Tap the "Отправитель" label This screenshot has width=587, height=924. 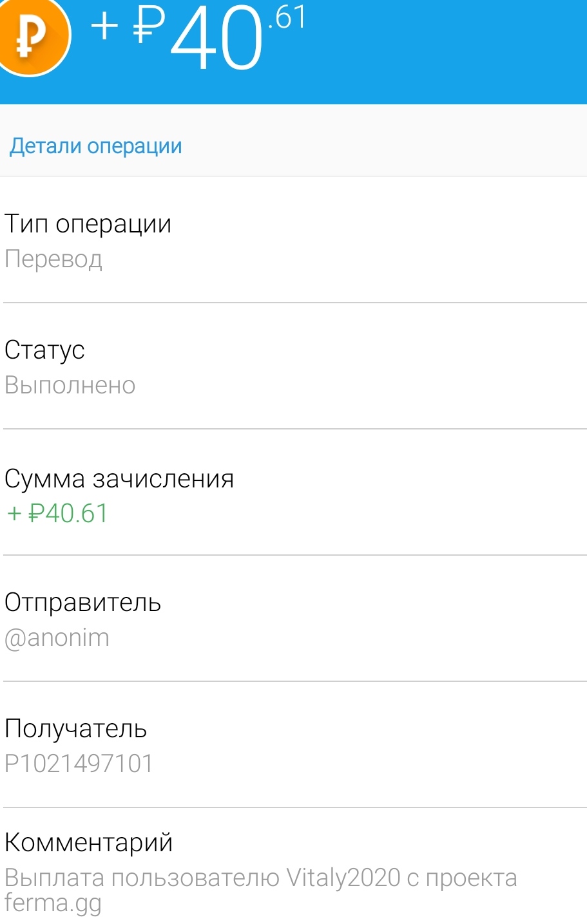point(82,602)
